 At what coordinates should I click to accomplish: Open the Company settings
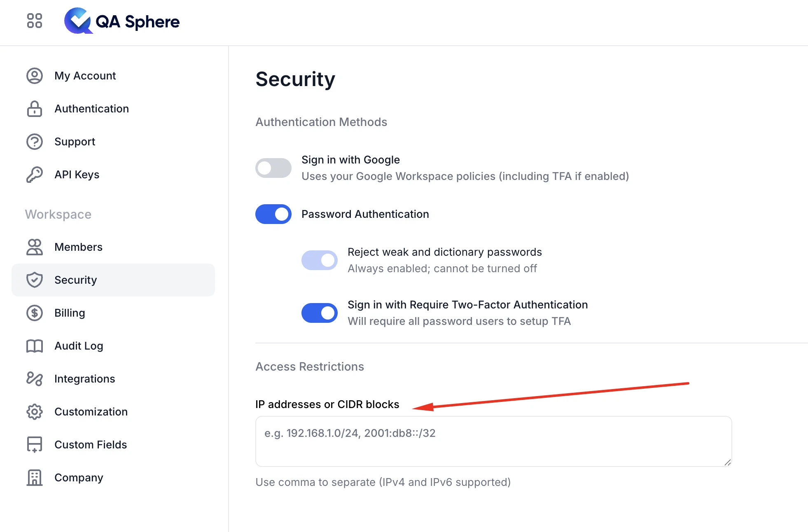pos(79,478)
